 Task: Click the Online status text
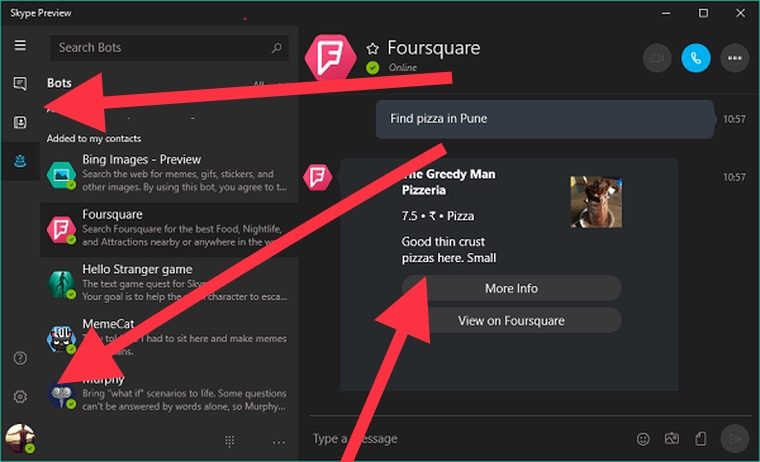tap(402, 67)
